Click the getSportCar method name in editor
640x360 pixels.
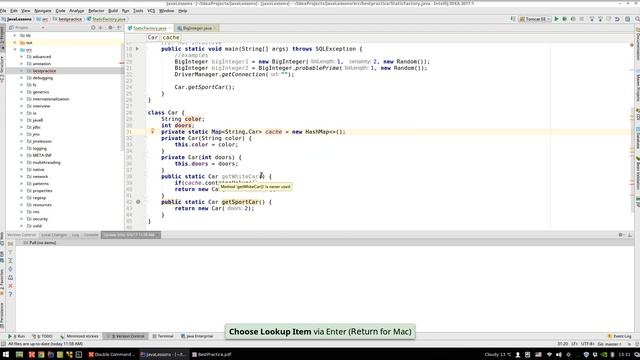(x=240, y=202)
